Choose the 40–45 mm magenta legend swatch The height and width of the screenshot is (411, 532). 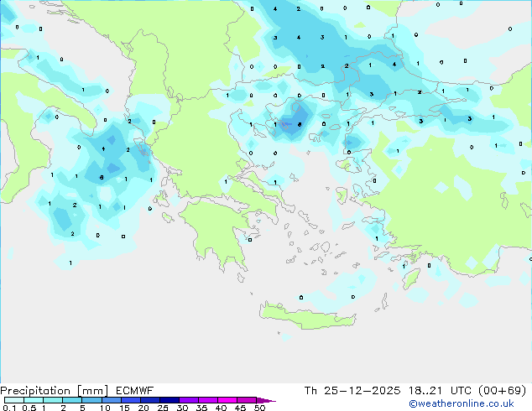(227, 400)
